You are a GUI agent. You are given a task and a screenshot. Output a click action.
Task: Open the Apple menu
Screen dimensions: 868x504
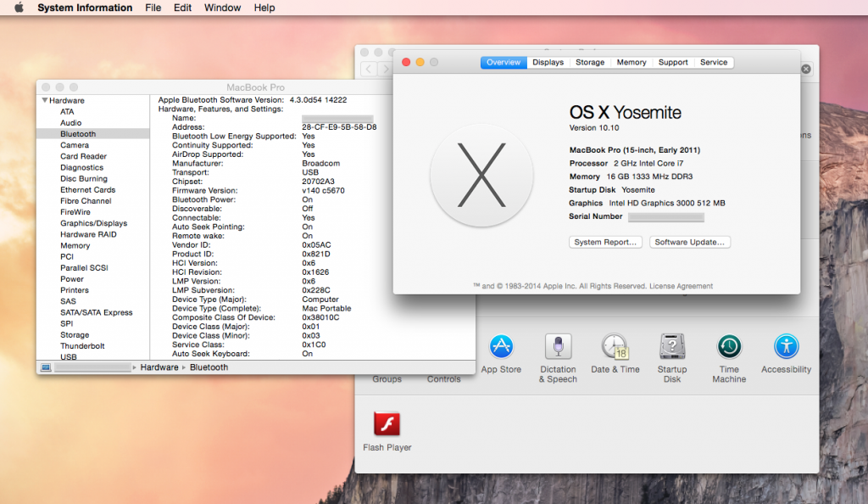[19, 8]
